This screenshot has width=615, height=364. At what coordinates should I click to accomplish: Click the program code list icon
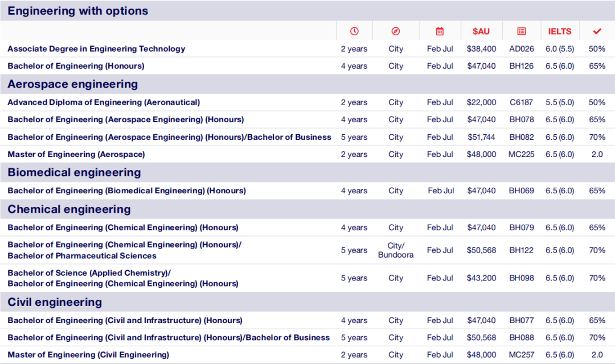(x=521, y=31)
